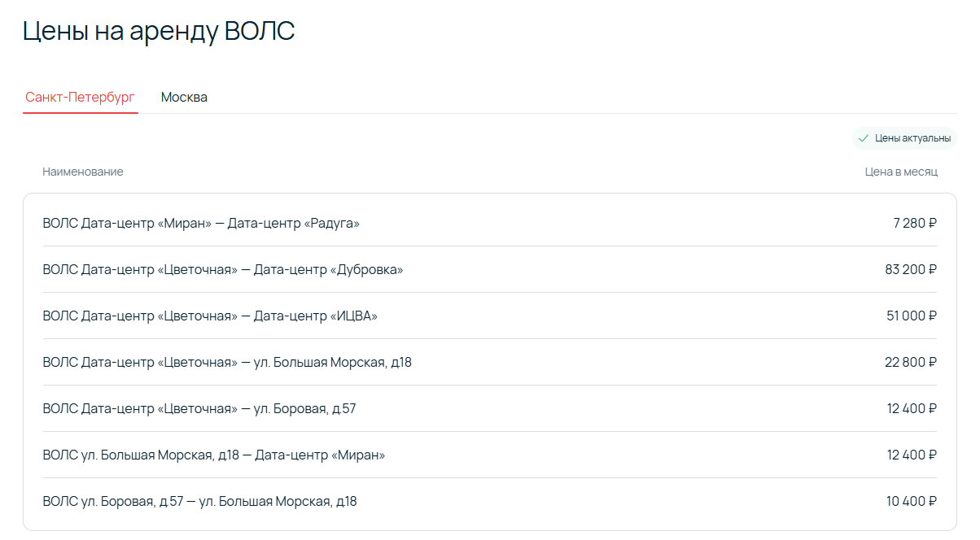Switch to the Санкт-Петербург tab

click(x=80, y=98)
